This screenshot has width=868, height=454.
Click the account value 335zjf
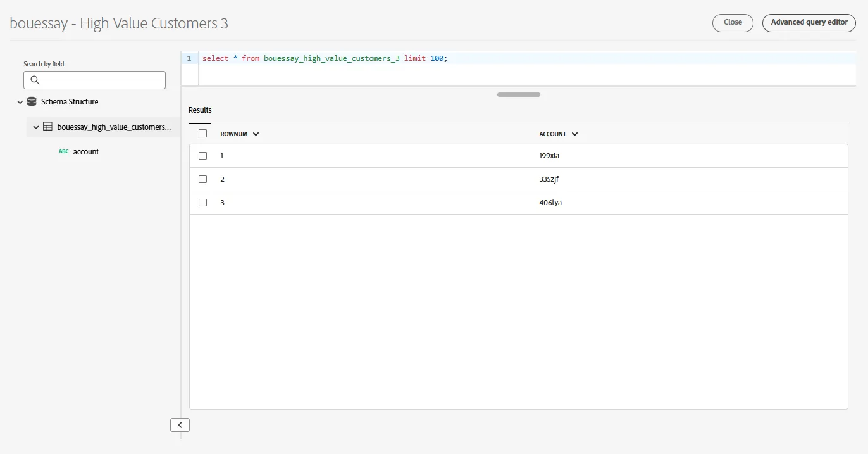(x=549, y=179)
